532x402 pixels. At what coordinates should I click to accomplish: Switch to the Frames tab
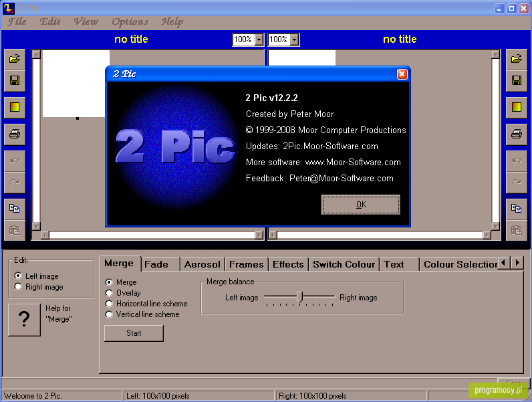point(247,264)
